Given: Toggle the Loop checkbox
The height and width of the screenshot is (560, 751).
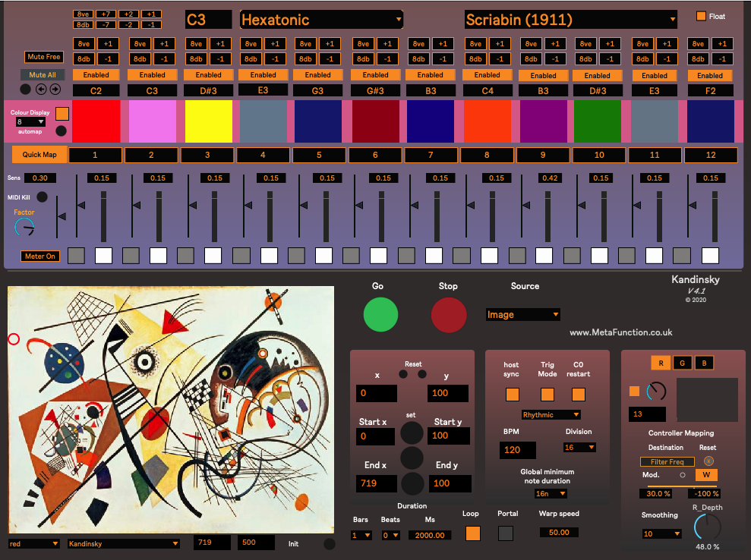Looking at the screenshot, I should [473, 533].
